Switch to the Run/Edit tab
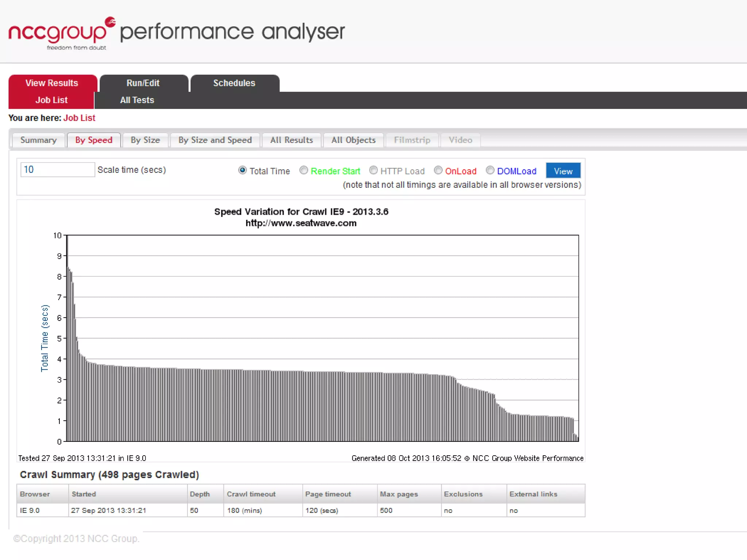The image size is (747, 560). (x=143, y=83)
